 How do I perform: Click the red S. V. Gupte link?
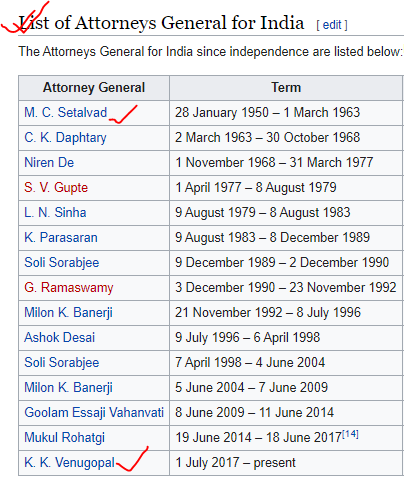tap(56, 187)
